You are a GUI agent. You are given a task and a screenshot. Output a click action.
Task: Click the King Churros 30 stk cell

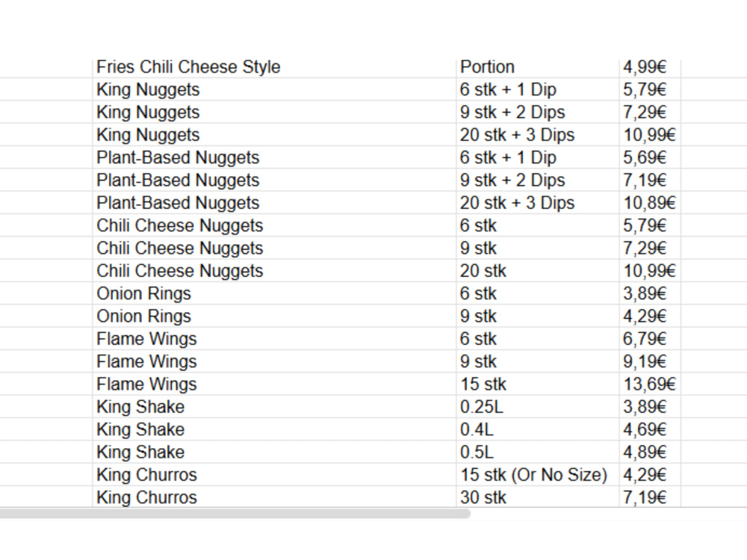click(537, 497)
